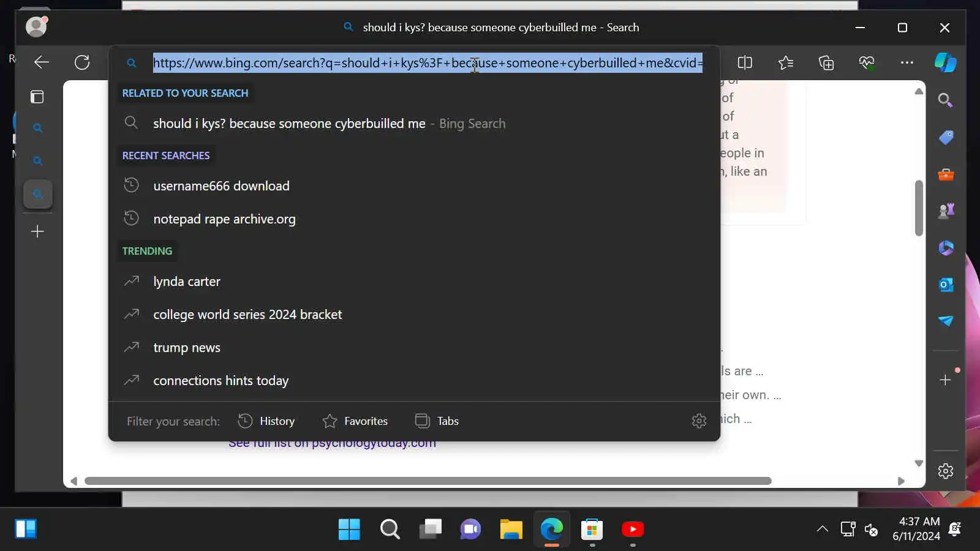Switch to the middle vertical search tab
980x551 pixels.
(38, 161)
